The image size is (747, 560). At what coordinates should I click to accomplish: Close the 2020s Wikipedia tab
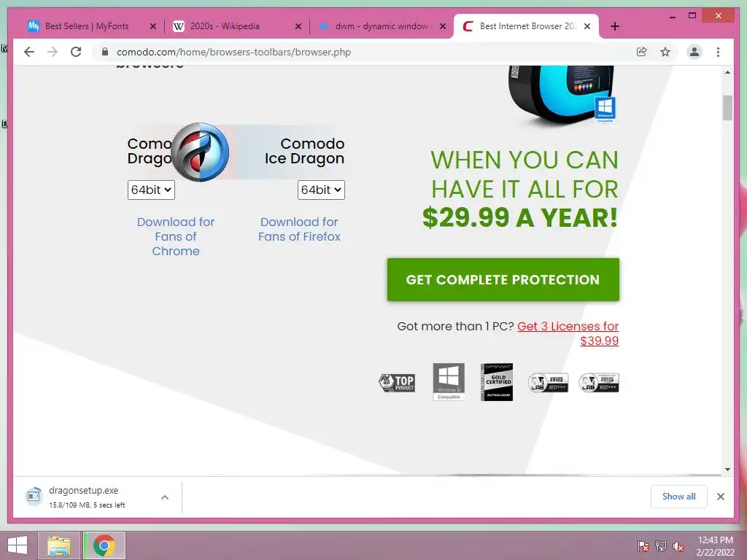[298, 26]
